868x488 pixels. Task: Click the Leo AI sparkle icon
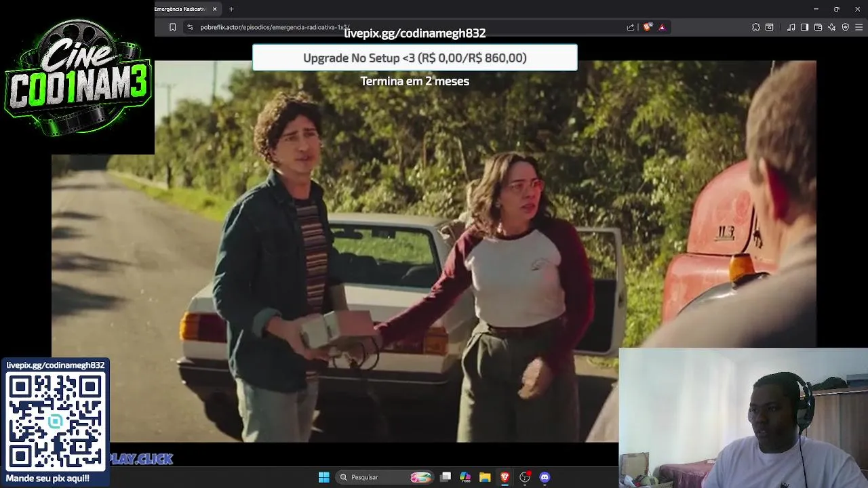click(x=831, y=27)
